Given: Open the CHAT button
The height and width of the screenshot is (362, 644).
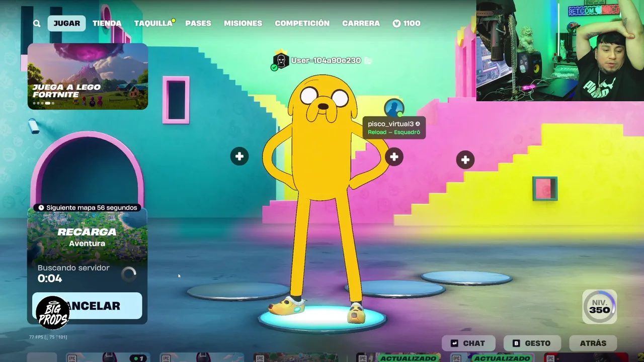Looking at the screenshot, I should 468,343.
